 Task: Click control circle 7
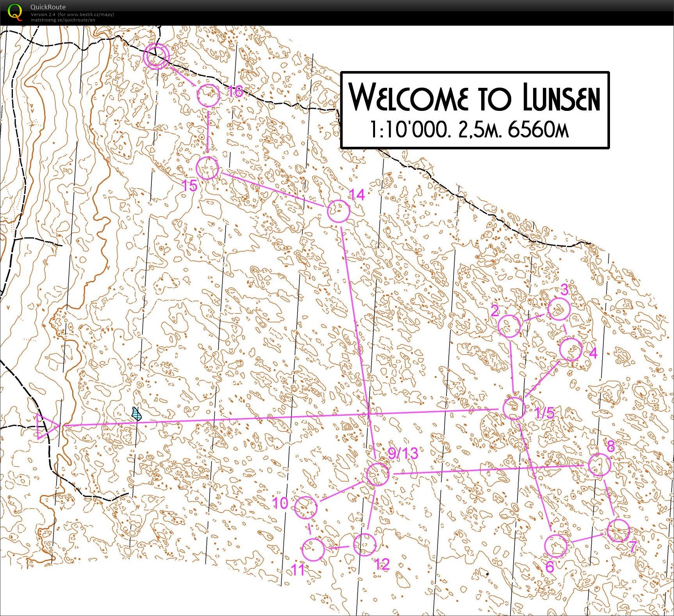pos(619,531)
